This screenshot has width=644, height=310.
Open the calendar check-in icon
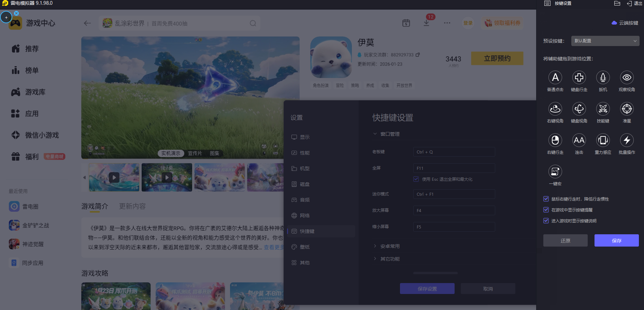pos(406,23)
